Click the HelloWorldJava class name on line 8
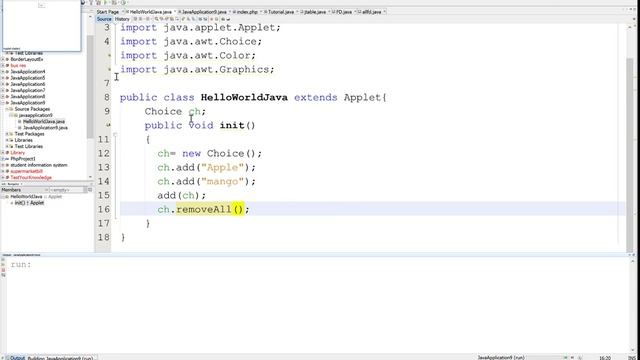The height and width of the screenshot is (360, 640). point(244,98)
